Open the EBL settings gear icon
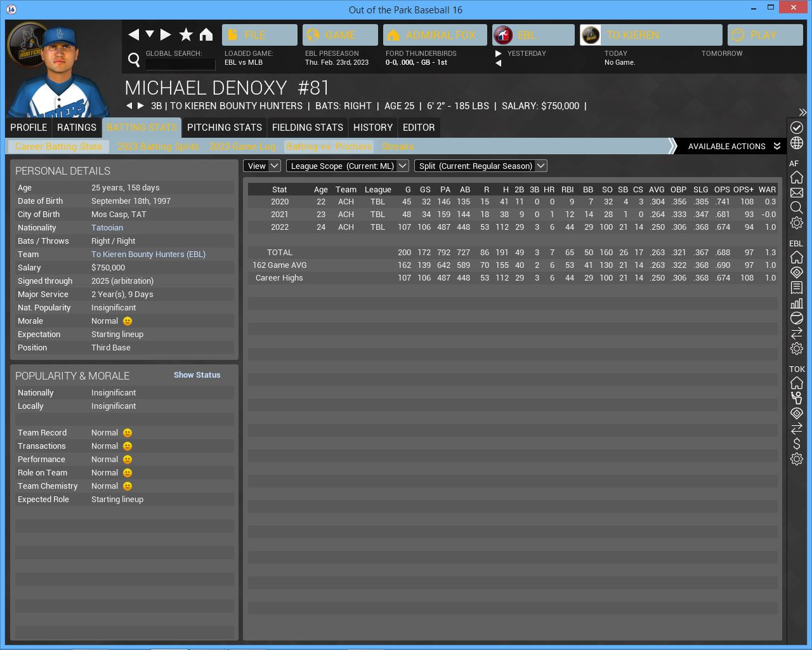The image size is (812, 650). click(797, 348)
